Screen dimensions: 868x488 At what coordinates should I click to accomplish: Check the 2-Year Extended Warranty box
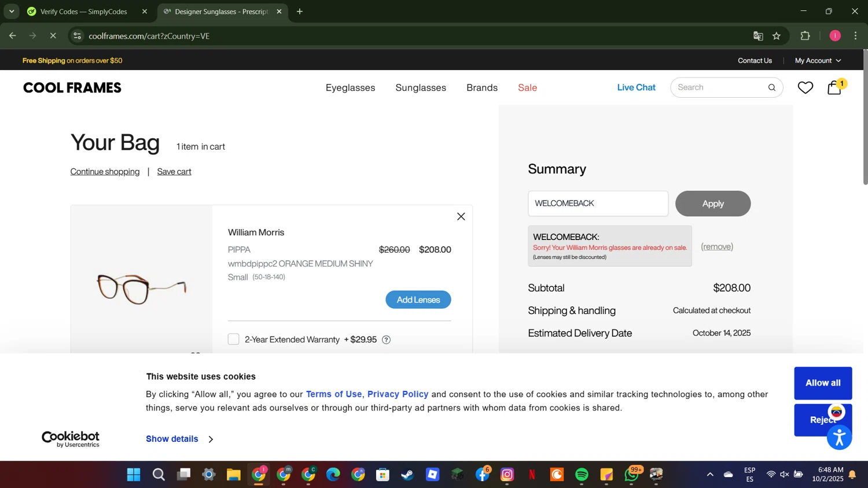[233, 339]
